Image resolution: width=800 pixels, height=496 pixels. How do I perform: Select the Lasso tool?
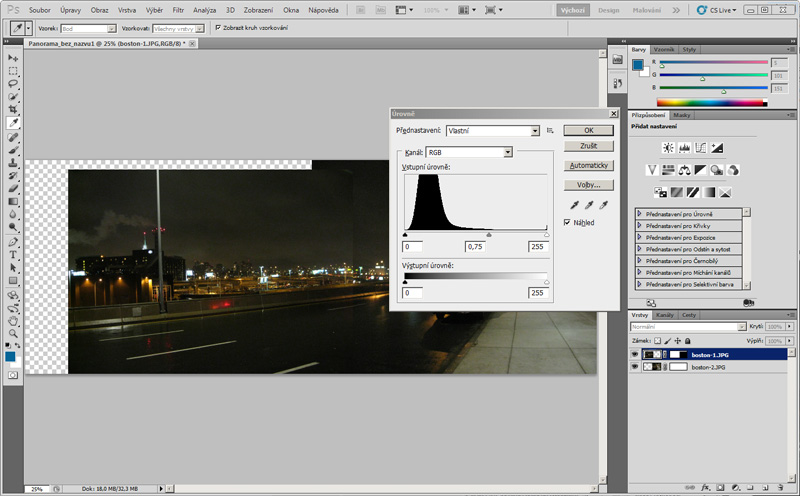tap(14, 84)
